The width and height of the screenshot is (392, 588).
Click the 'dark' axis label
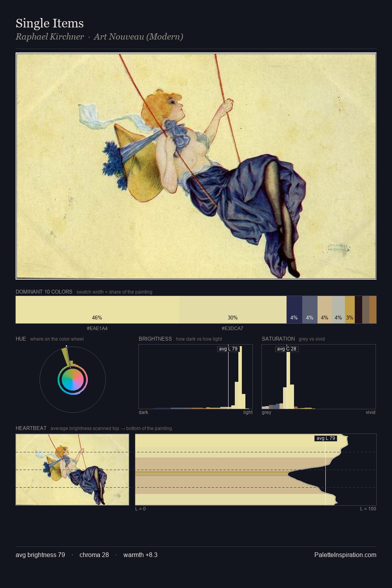(x=143, y=412)
